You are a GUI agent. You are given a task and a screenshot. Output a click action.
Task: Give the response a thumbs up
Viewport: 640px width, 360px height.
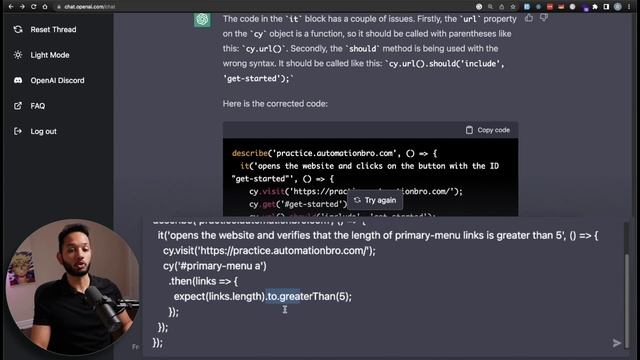[x=529, y=18]
